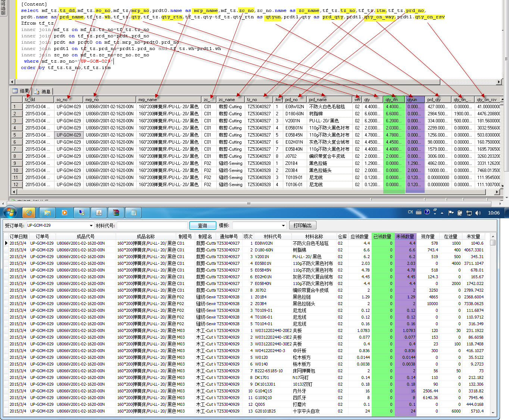Click the J0702 prd_no cell in SQL results
Viewport: 509px width, 420px height.
click(295, 156)
